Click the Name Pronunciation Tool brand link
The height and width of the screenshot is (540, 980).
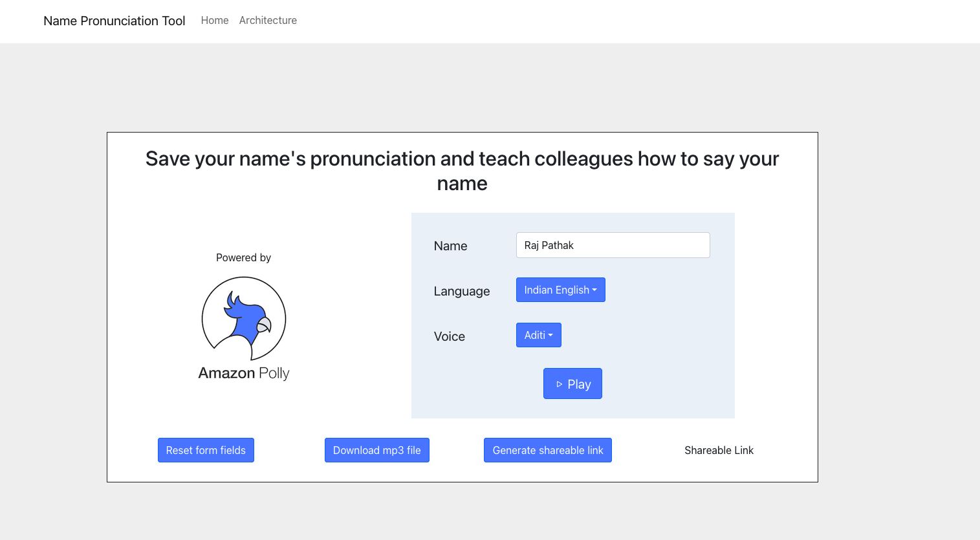click(x=114, y=21)
